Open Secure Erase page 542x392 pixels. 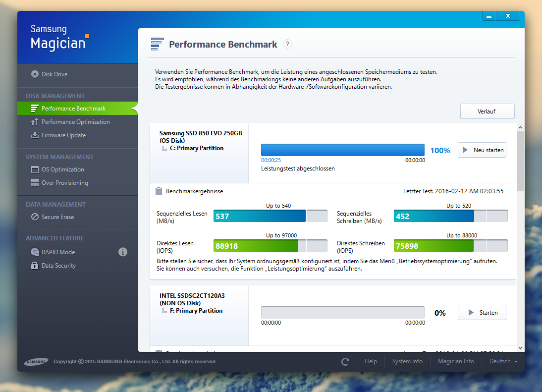58,217
